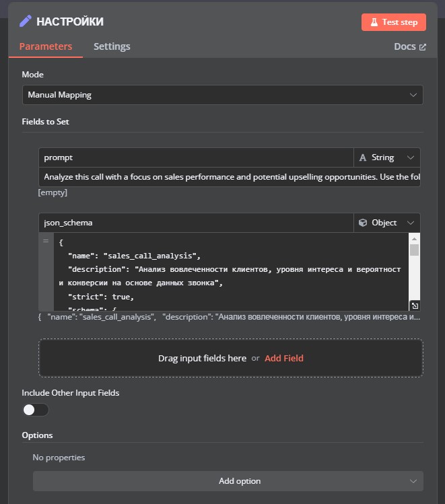Switch to the Settings tab
445x504 pixels.
(x=112, y=46)
